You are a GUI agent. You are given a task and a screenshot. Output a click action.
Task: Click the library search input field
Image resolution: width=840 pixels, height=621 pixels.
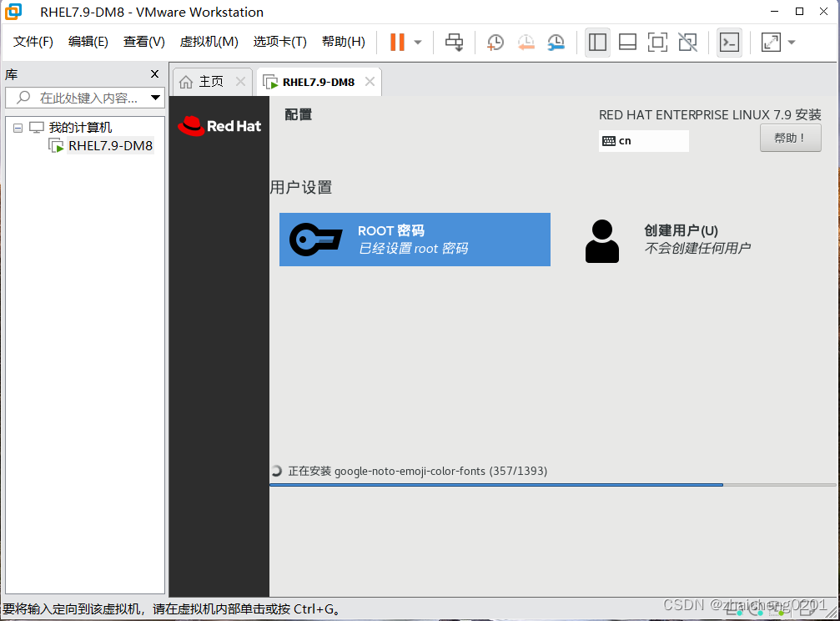click(83, 98)
